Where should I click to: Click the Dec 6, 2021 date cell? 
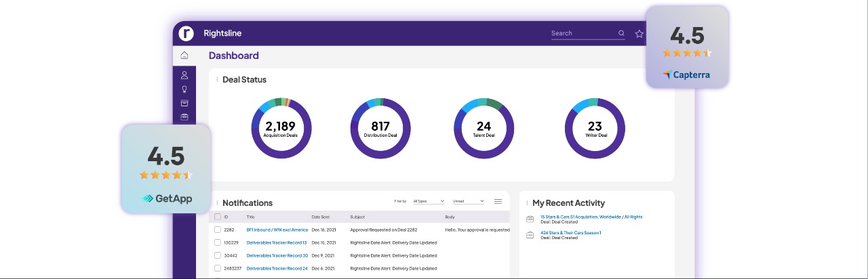pos(323,268)
